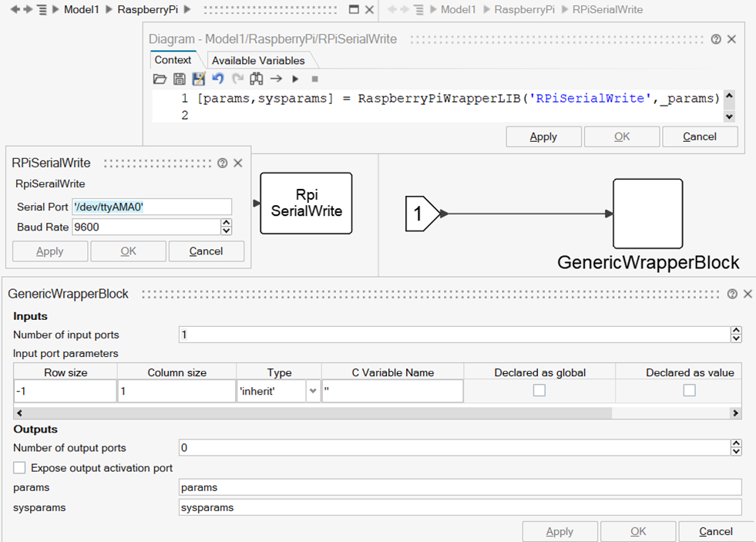Switch to the Available Variables tab
Screen dimensions: 756x542
click(258, 60)
